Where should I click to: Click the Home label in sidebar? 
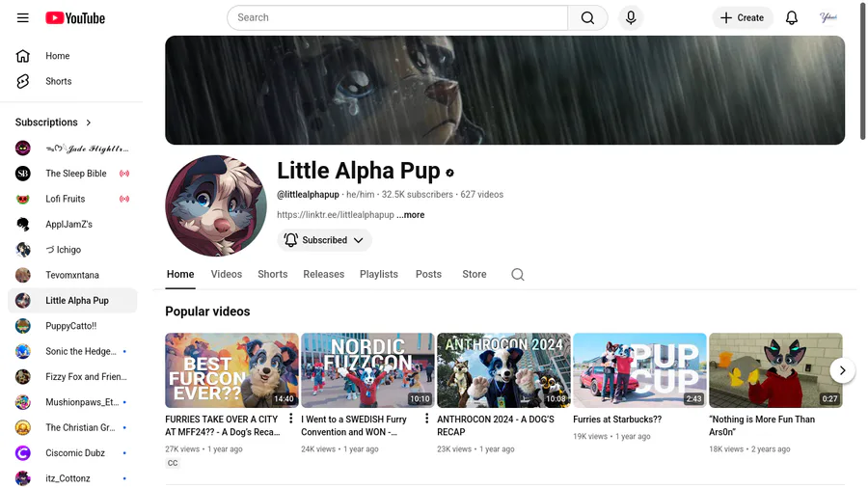click(58, 56)
